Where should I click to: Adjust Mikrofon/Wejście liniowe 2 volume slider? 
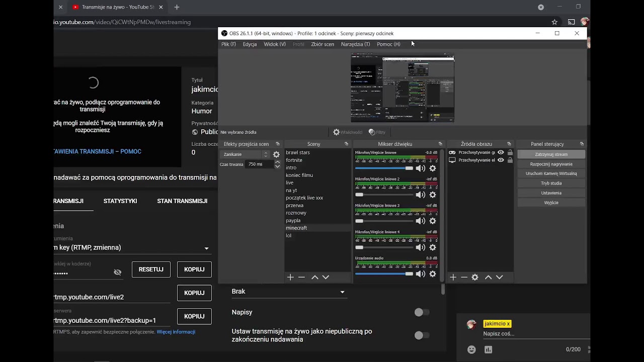coord(384,195)
